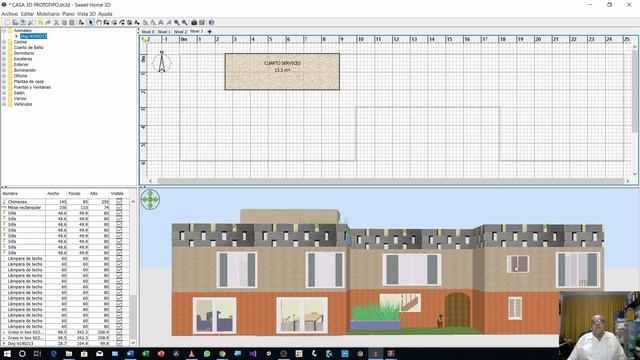Sort furniture list by Alto column header
Image resolution: width=640 pixels, height=360 pixels.
point(98,193)
